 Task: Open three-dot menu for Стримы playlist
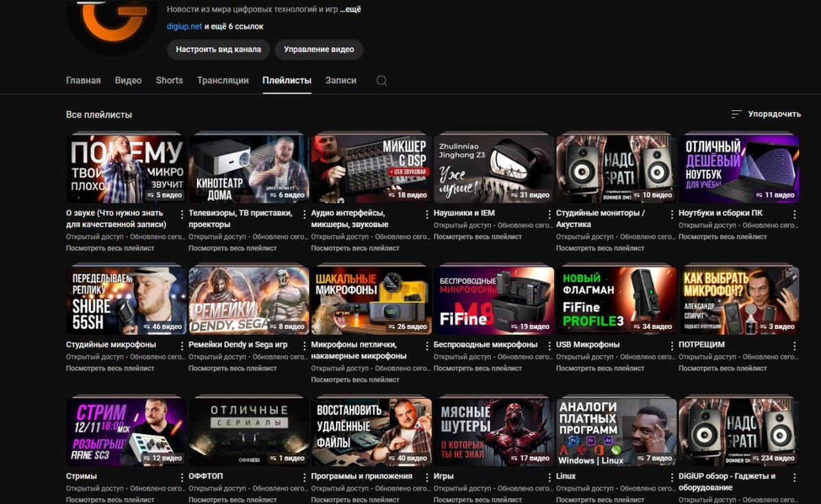(182, 477)
